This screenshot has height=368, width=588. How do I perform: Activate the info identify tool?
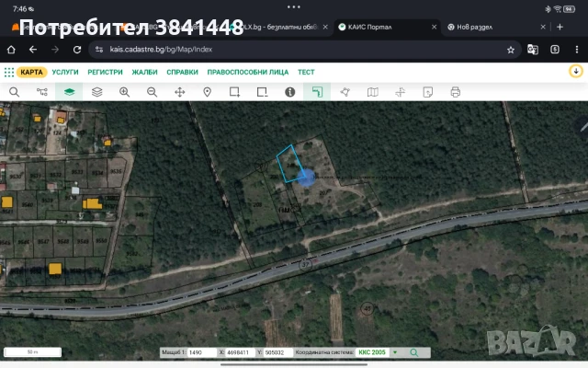click(x=290, y=92)
